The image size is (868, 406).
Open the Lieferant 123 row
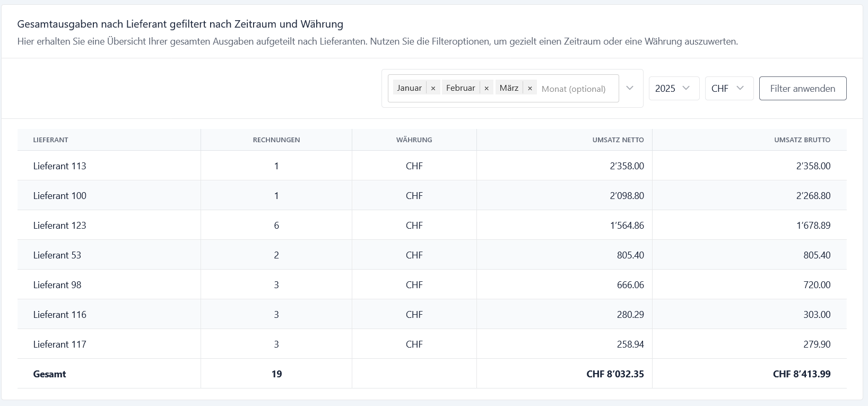click(x=59, y=226)
